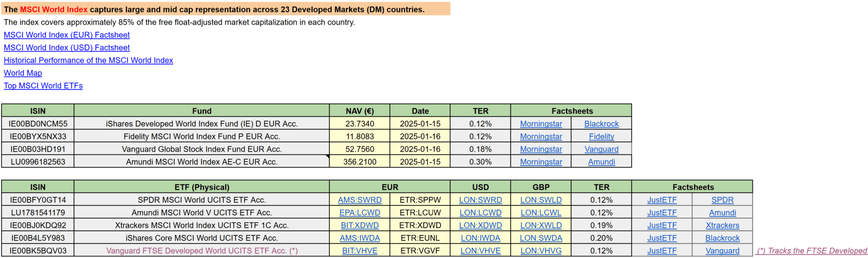
Task: Open JustETF link in SPDR MSCI World row
Action: tap(662, 200)
